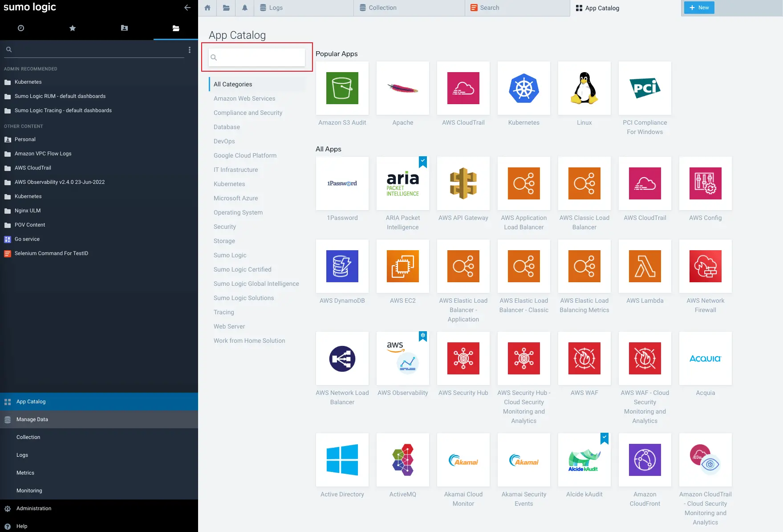This screenshot has width=783, height=532.
Task: Select the Compliance and Security category
Action: (x=248, y=113)
